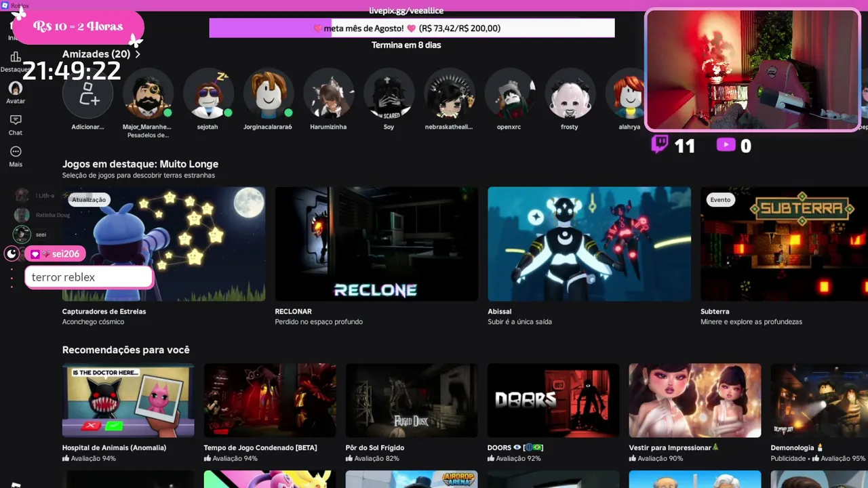The height and width of the screenshot is (488, 868).
Task: Open sejotah friend avatar
Action: (208, 94)
